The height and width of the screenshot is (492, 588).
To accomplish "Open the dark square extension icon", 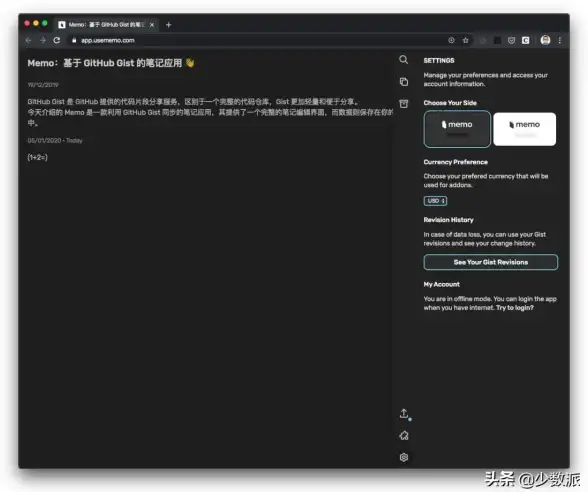I will 497,40.
